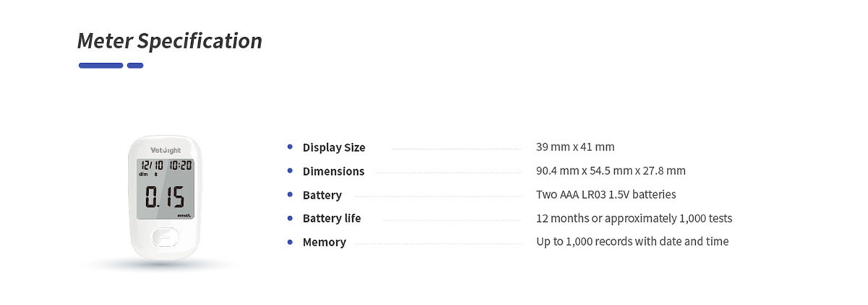Click the Memory label

coord(324,242)
